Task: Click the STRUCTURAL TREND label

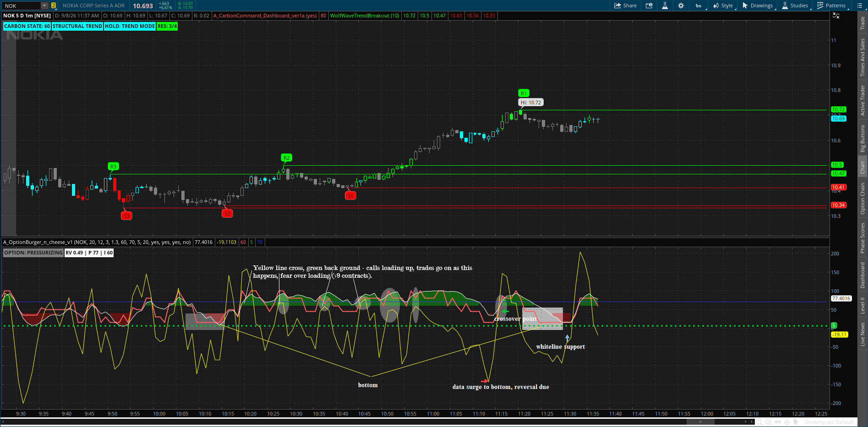Action: [77, 26]
